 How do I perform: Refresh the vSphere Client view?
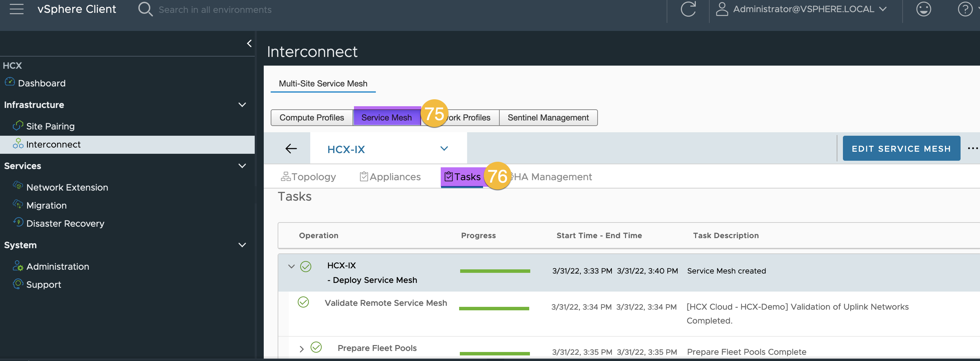click(x=688, y=9)
